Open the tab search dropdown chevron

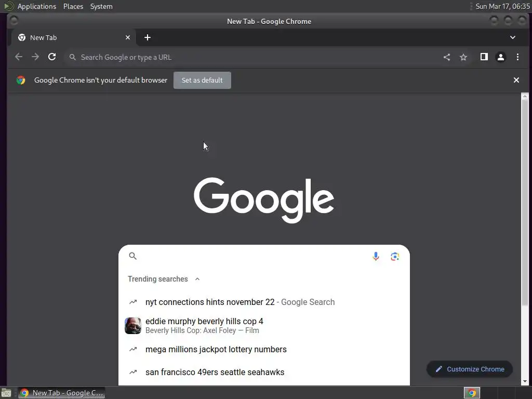coord(513,37)
